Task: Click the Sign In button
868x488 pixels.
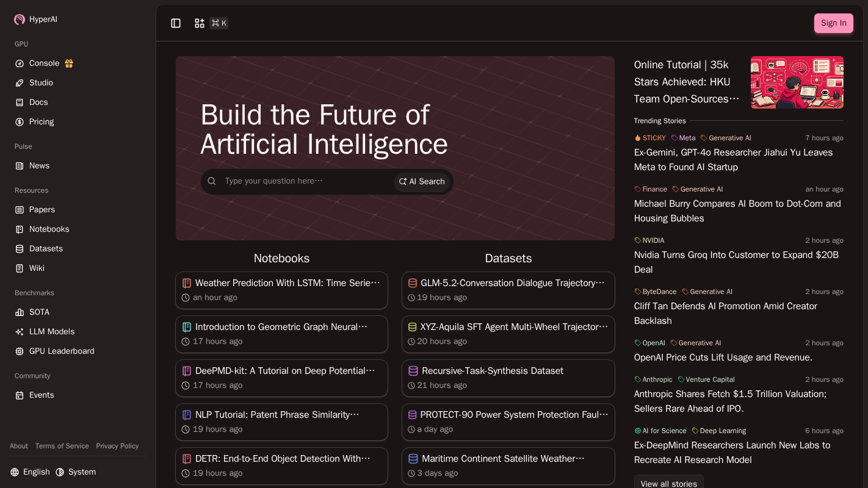Action: click(x=833, y=23)
